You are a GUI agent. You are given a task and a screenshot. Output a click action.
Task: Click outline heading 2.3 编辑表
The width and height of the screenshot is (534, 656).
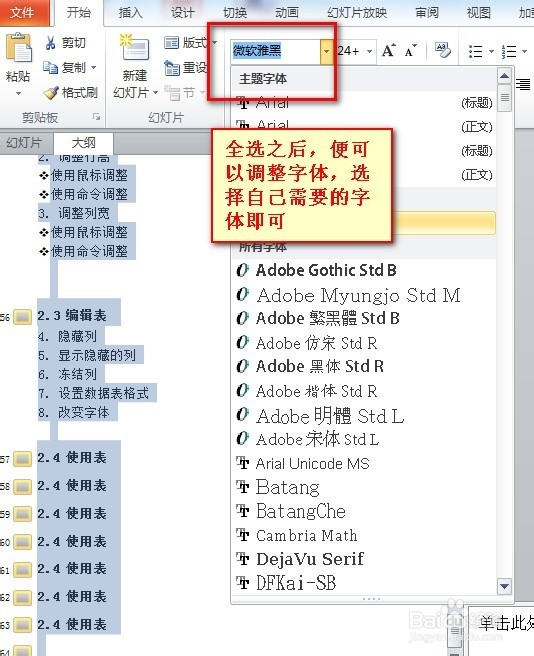72,315
